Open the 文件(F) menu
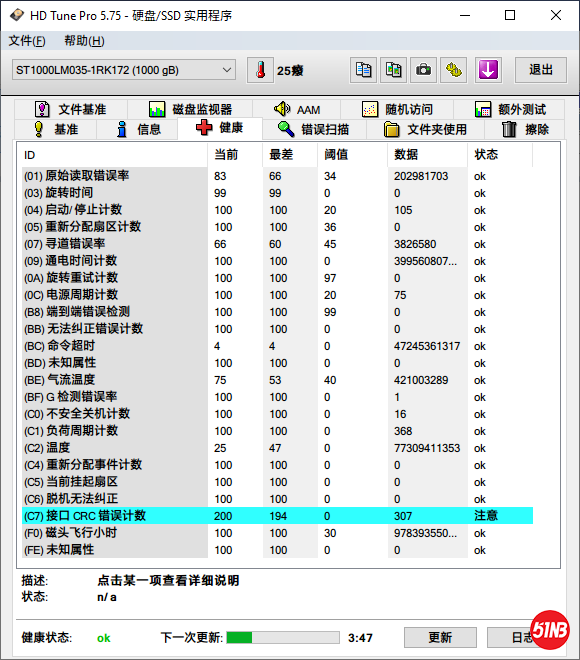This screenshot has width=580, height=660. 27,41
